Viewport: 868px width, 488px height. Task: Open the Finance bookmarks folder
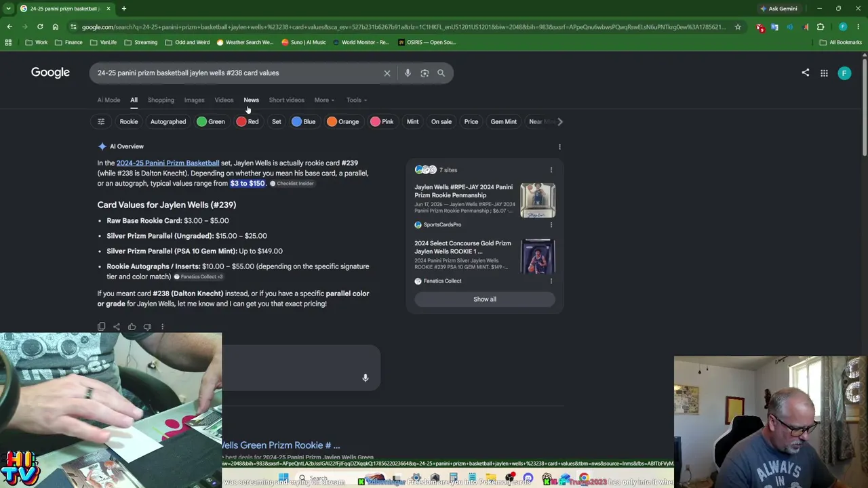click(x=69, y=42)
